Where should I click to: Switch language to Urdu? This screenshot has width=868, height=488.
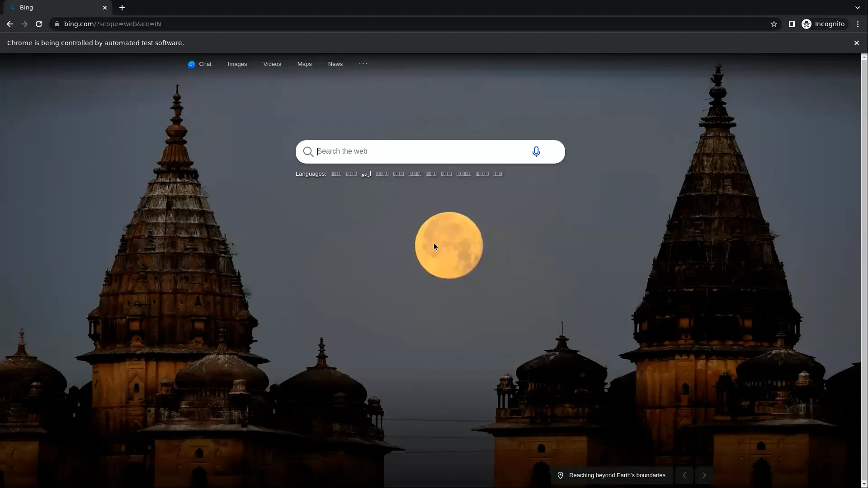click(x=366, y=174)
